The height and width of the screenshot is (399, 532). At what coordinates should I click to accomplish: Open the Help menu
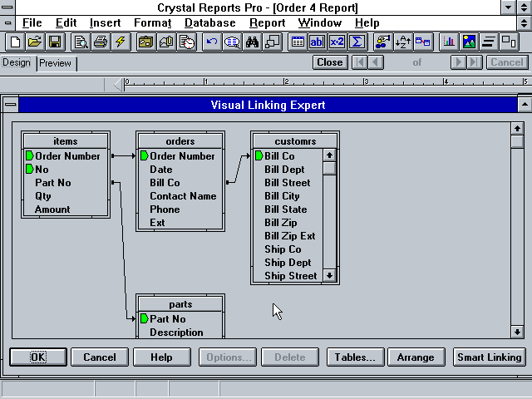[367, 22]
